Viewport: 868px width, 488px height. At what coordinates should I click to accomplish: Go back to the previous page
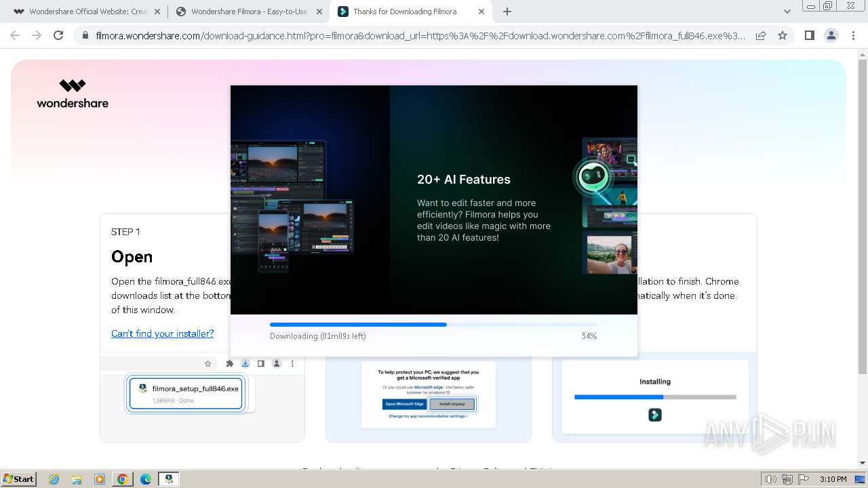(15, 35)
